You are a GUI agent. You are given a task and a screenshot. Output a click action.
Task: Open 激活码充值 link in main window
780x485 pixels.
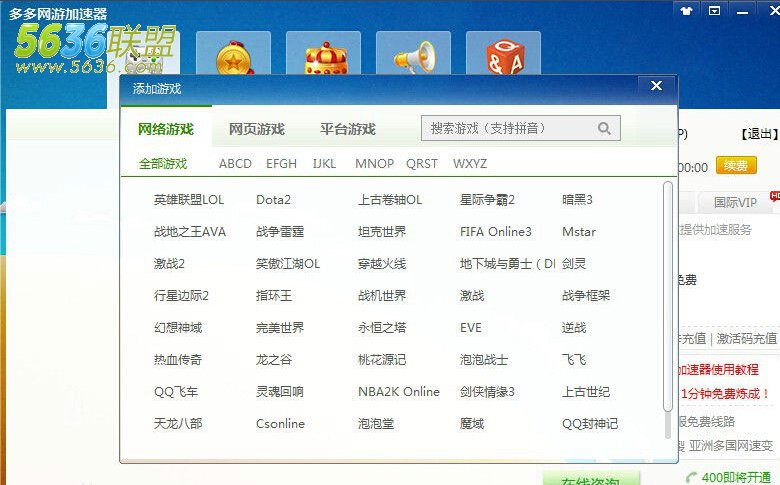746,339
